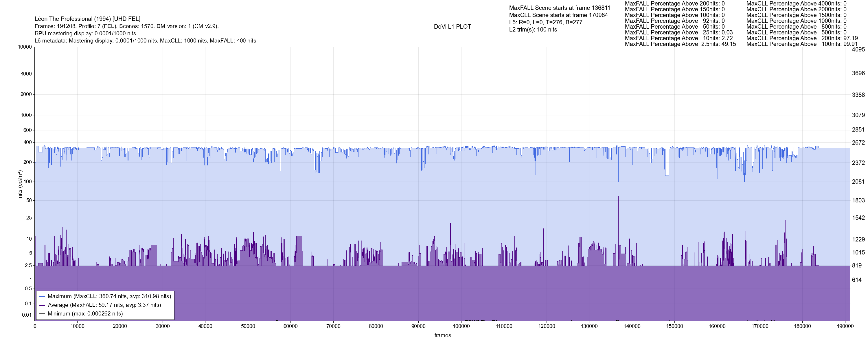868x347 pixels.
Task: Click the 4095 right-axis tick label
Action: (x=858, y=49)
